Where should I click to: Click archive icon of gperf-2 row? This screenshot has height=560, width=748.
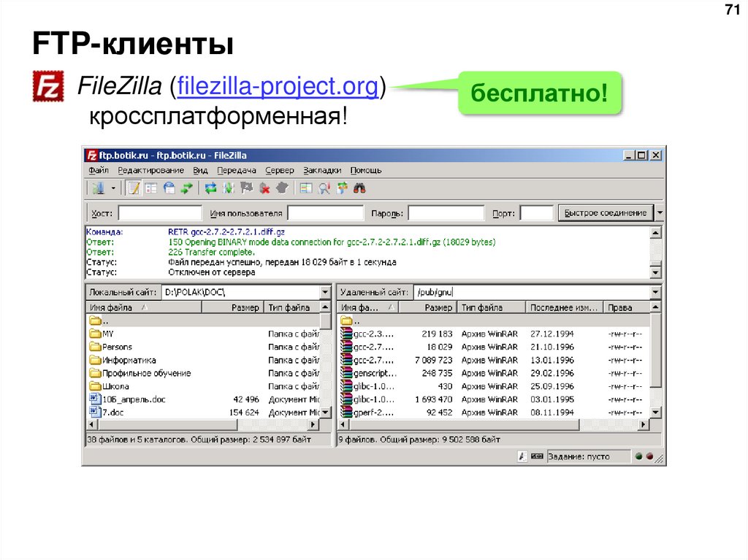(346, 412)
